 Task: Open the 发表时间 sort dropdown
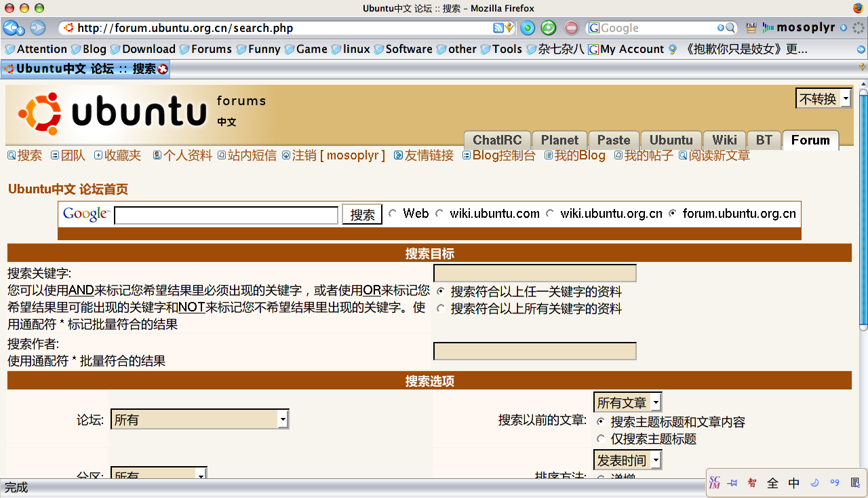coord(628,460)
